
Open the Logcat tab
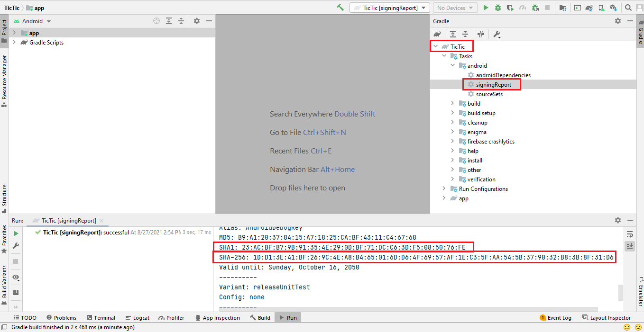[138, 318]
